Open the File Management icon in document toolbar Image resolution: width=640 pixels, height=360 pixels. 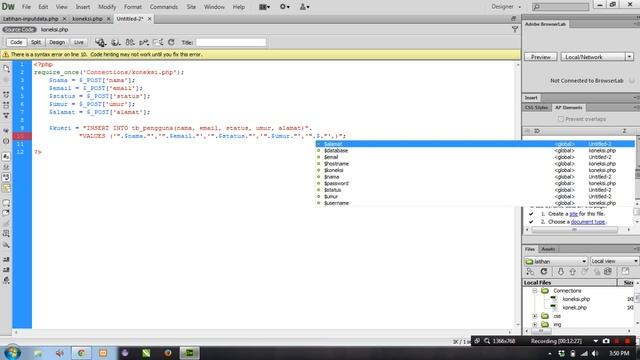[130, 42]
